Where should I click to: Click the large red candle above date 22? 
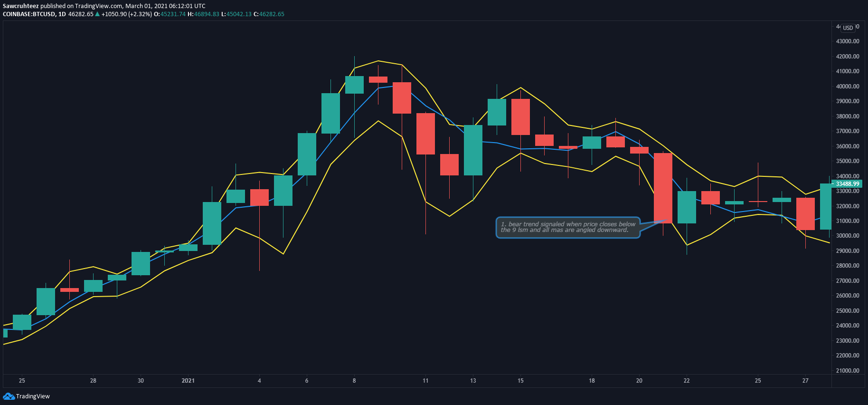[663, 188]
